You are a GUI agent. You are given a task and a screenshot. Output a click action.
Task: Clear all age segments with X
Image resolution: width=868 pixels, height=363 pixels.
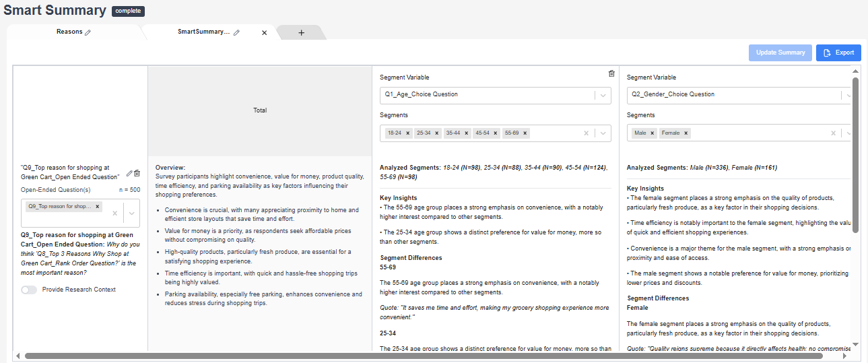point(587,133)
